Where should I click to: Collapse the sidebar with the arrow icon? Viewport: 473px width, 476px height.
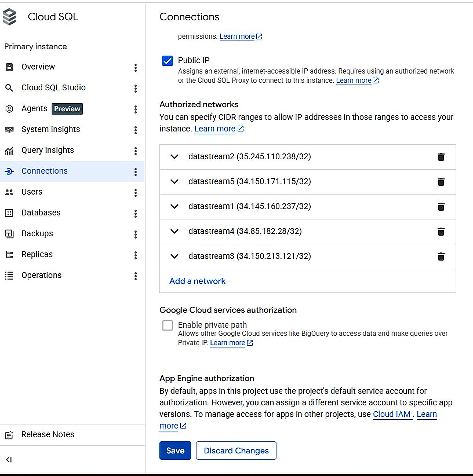[x=9, y=459]
